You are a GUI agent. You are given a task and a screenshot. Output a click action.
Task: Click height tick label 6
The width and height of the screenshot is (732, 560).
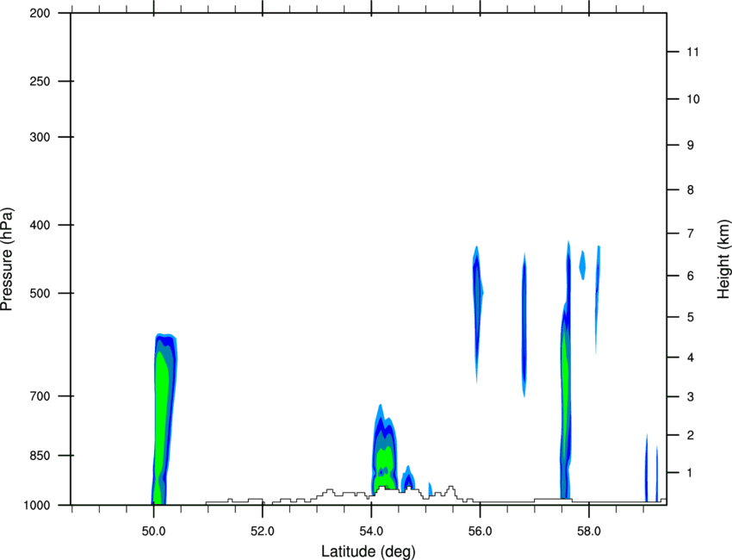pos(690,276)
